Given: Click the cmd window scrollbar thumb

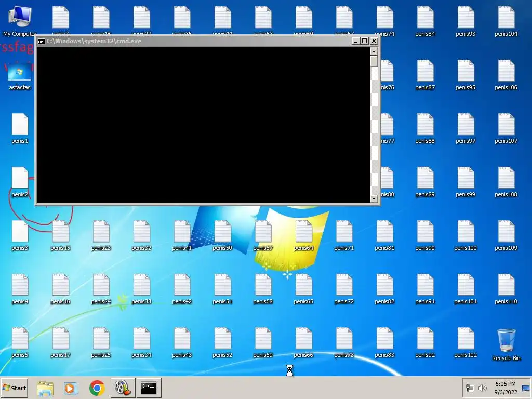Looking at the screenshot, I should pos(374,61).
